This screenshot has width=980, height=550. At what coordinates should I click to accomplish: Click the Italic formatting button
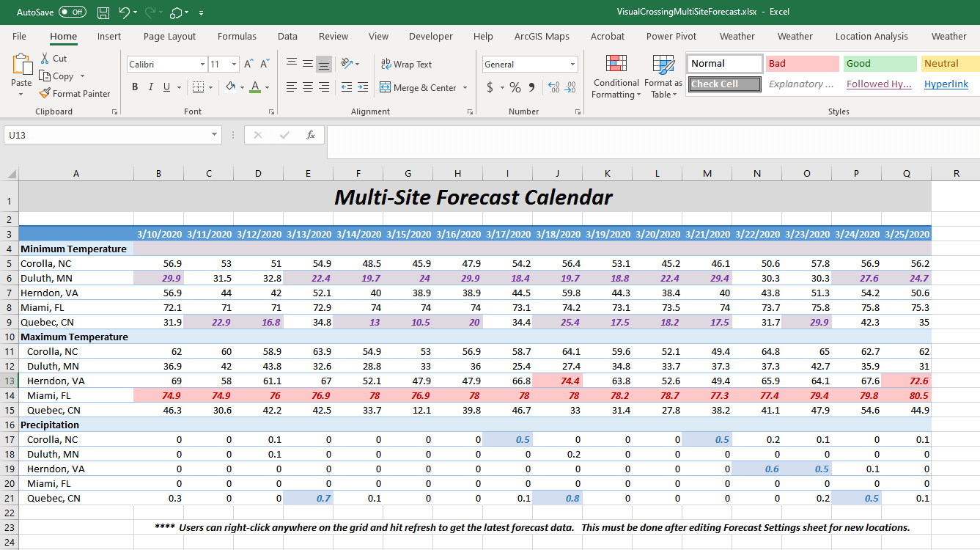[x=151, y=87]
